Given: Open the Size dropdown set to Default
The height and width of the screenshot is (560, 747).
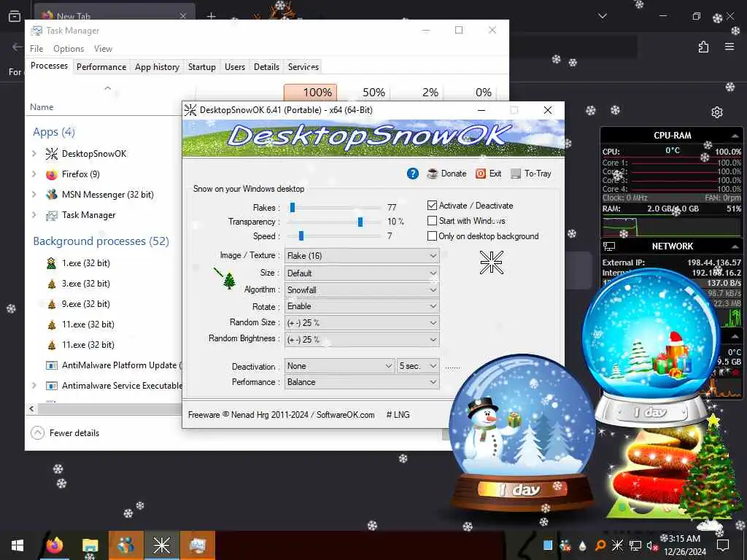Looking at the screenshot, I should (362, 273).
